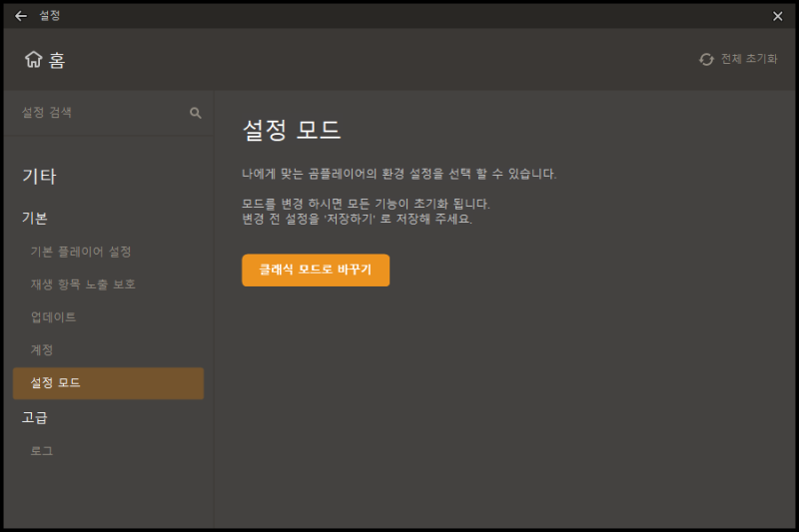Click the back arrow icon

pos(21,16)
